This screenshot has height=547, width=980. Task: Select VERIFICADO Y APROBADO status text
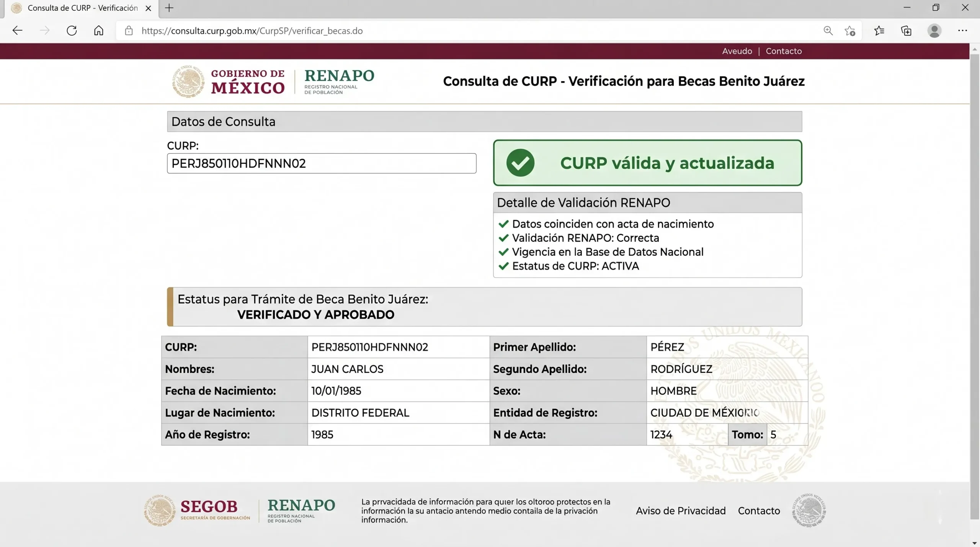(x=315, y=315)
